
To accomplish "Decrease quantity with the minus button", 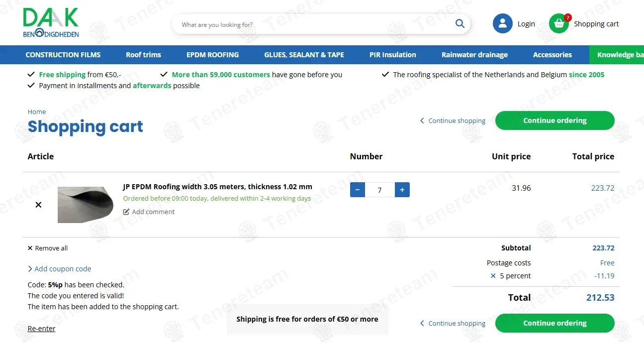I will point(358,190).
